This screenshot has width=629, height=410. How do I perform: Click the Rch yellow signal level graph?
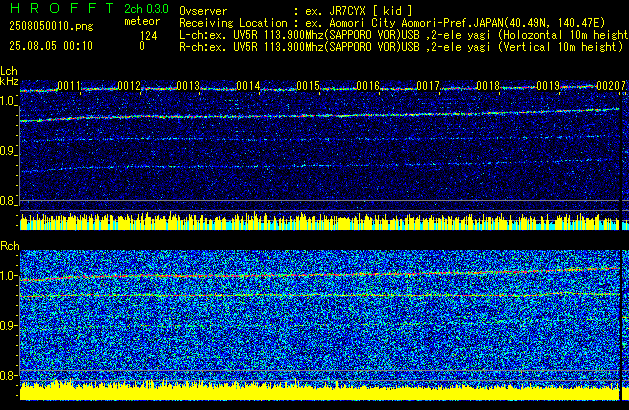[320, 390]
